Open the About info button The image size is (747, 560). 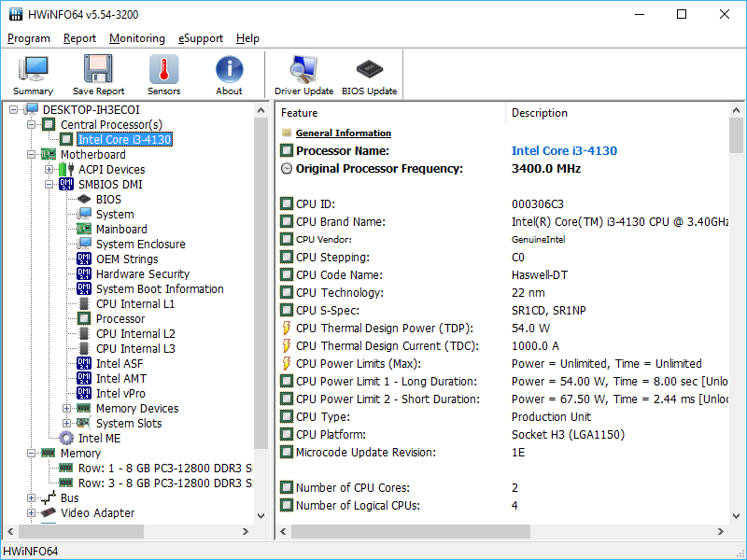point(229,75)
